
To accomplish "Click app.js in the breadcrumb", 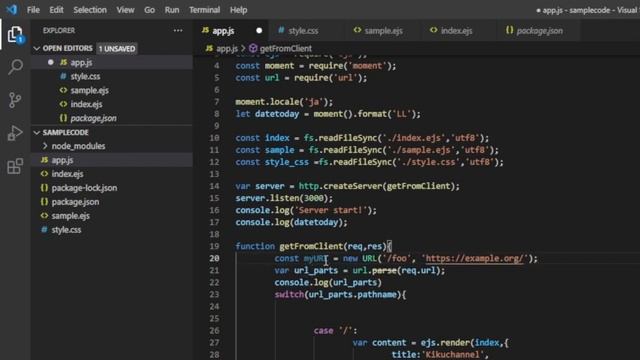I will (227, 49).
